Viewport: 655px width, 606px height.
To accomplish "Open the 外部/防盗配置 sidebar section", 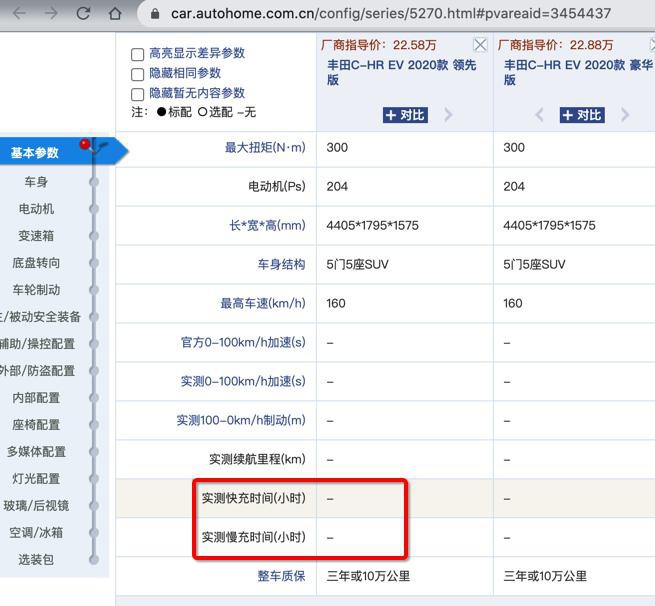I will click(37, 370).
